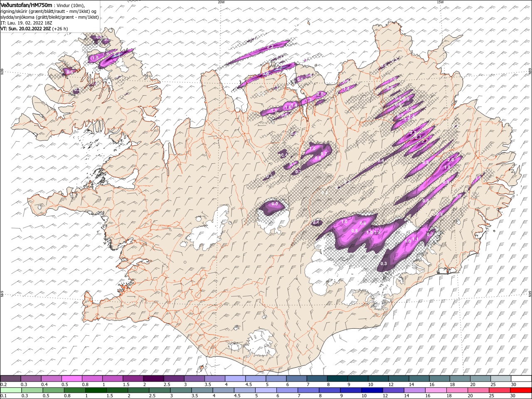Pick the pink swatch between 18 and 20, bottom row
The height and width of the screenshot is (399, 532).
tap(457, 390)
